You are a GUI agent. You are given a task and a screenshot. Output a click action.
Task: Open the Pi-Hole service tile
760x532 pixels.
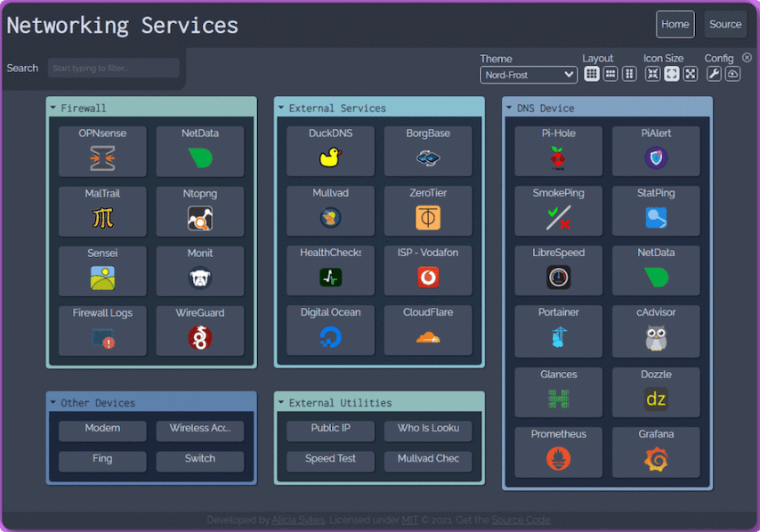point(558,150)
